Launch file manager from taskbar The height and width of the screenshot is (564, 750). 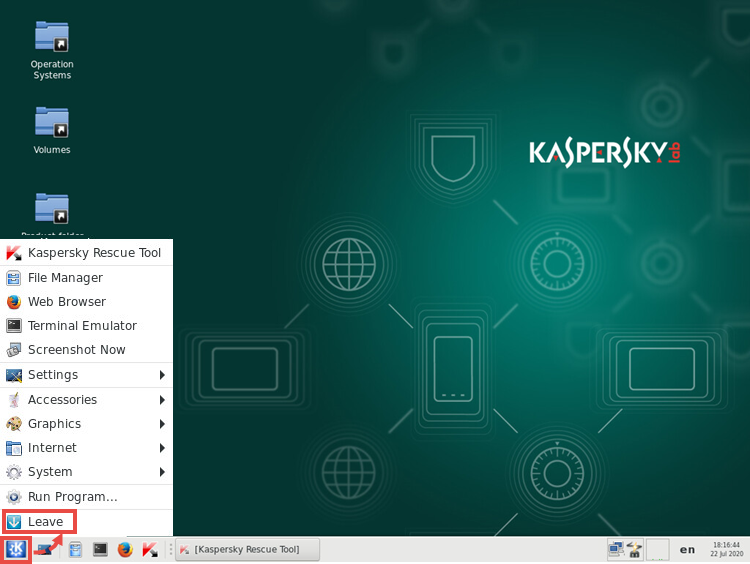[x=75, y=550]
